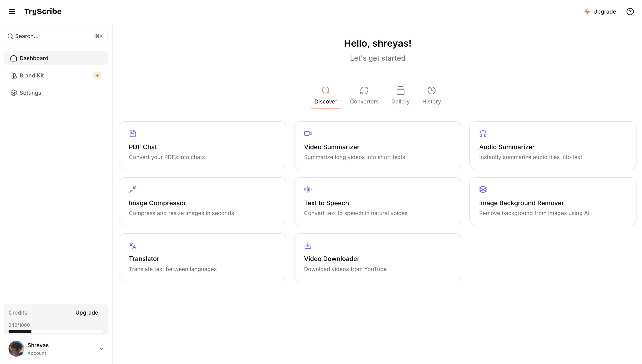
Task: Click the Image Background Remover layers icon
Action: [483, 189]
